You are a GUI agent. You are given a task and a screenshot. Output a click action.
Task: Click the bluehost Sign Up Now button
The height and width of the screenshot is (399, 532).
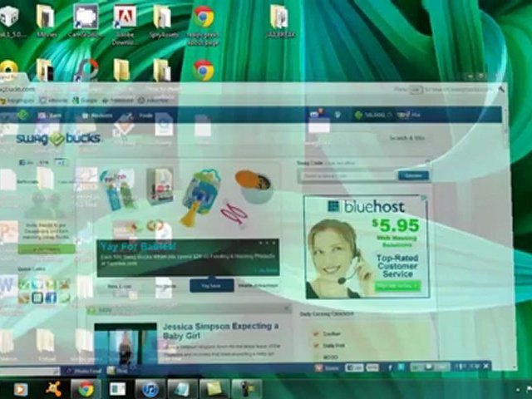coord(397,286)
